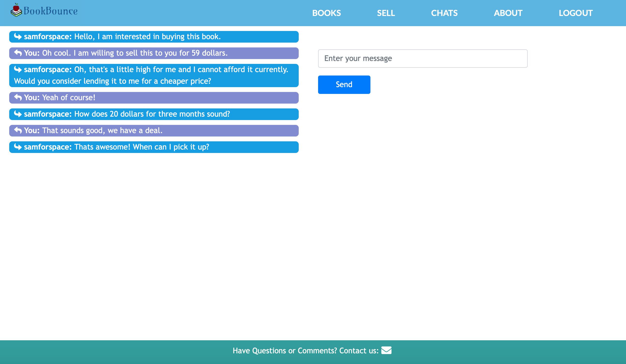Click reply arrow icon on "Oh cool" message

(x=18, y=53)
